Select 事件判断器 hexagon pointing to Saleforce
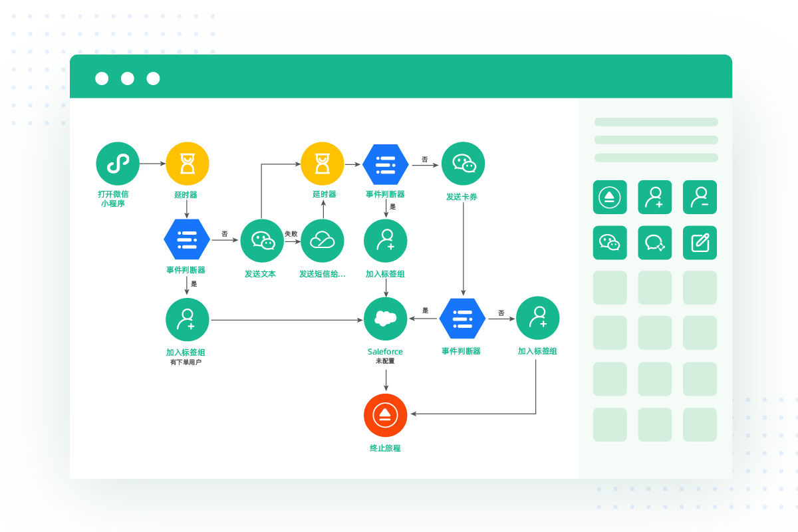This screenshot has height=532, width=798. [x=462, y=319]
